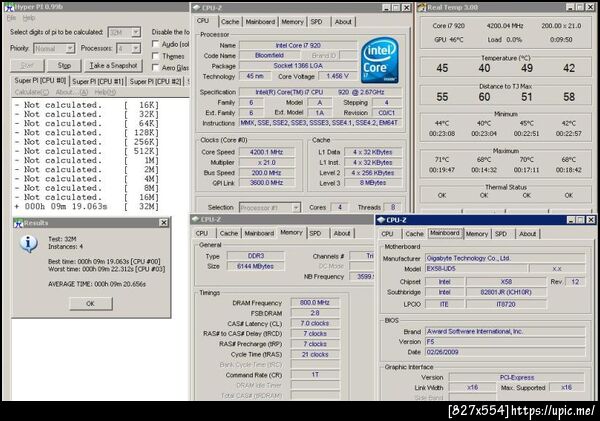Enable the Aero Glass checkbox
This screenshot has width=600, height=421.
[155, 67]
